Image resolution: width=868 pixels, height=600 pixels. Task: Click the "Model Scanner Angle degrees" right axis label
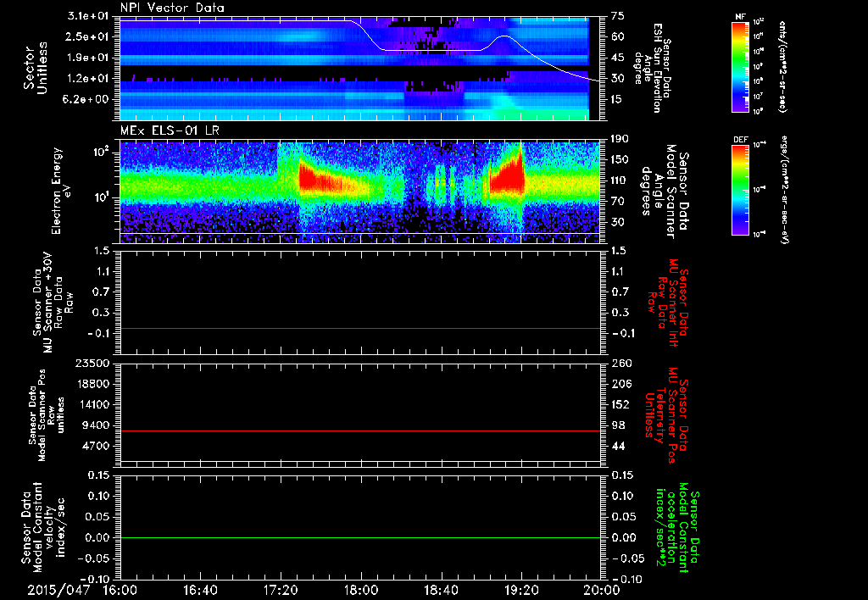665,192
